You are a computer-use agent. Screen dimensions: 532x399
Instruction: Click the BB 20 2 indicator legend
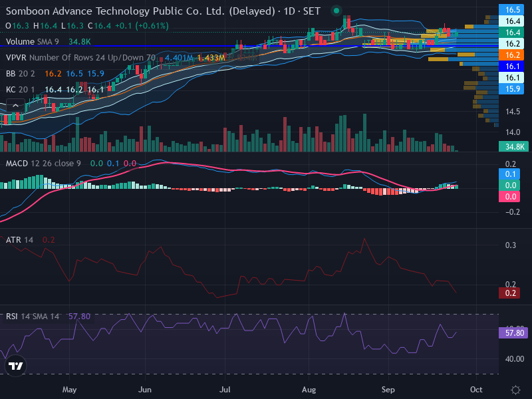21,74
